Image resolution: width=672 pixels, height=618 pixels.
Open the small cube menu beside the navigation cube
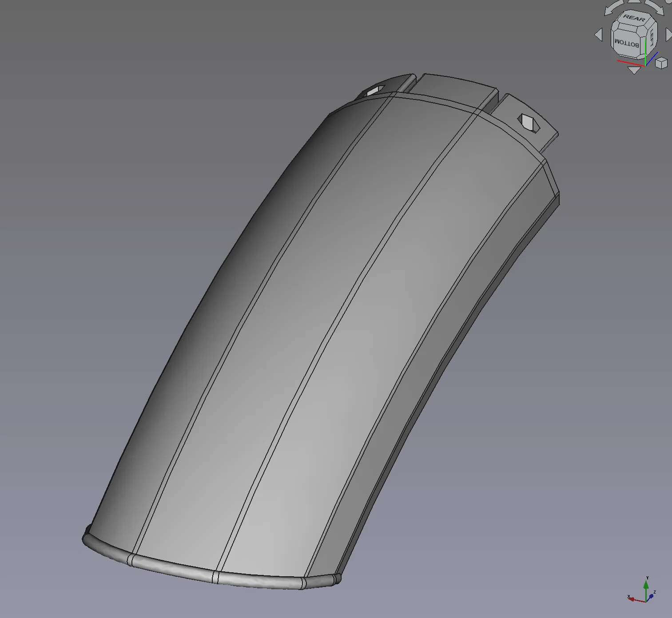(661, 63)
